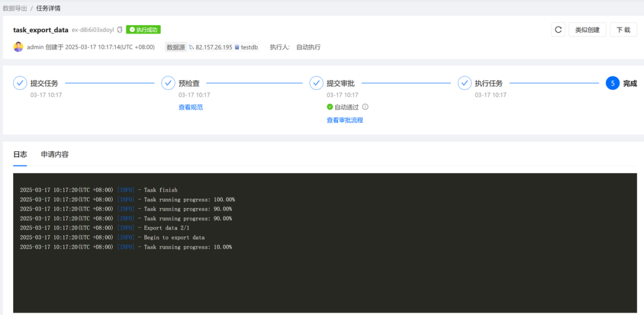Viewport: 644px width, 315px height.
Task: Click the admin user avatar
Action: pyautogui.click(x=18, y=47)
